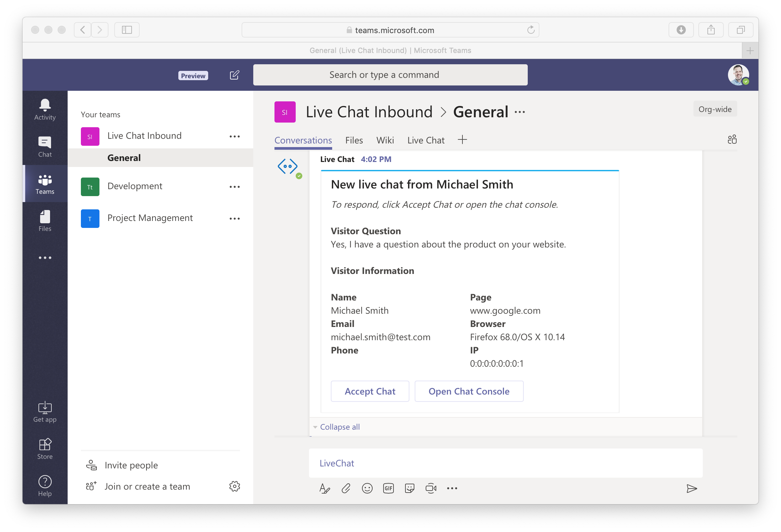The width and height of the screenshot is (781, 532).
Task: Click the emoji picker icon in toolbar
Action: pyautogui.click(x=368, y=489)
